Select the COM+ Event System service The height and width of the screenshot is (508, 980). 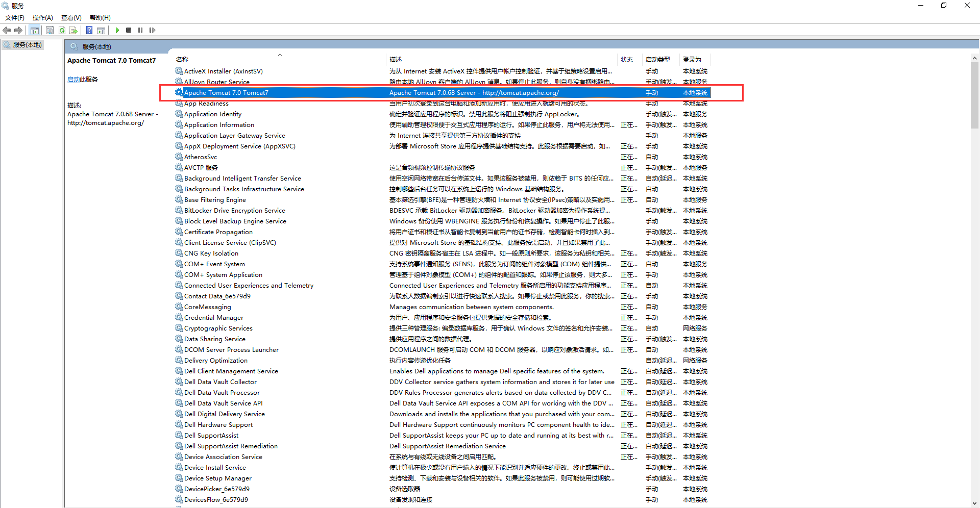(442, 264)
